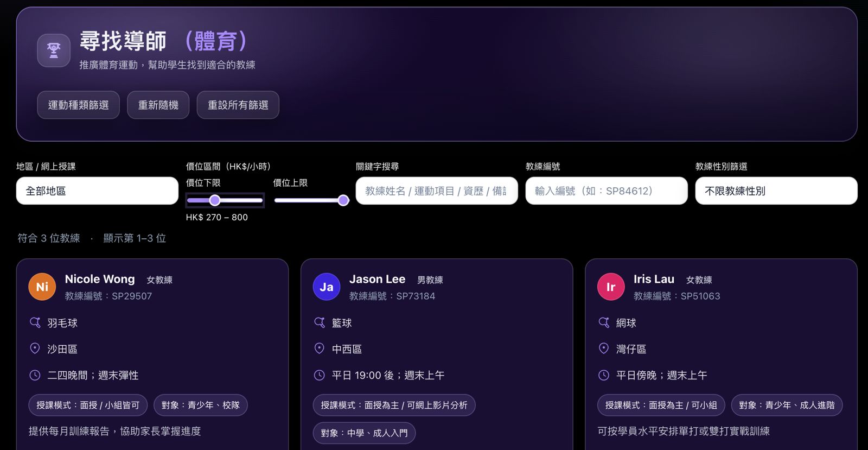Click the 對象：青少年、成人進階 tag

pyautogui.click(x=787, y=405)
